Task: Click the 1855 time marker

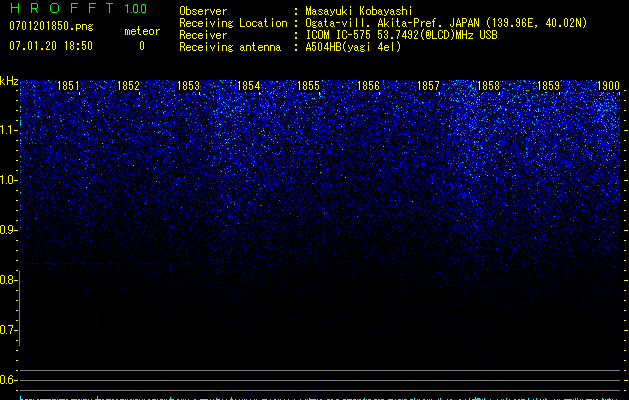Action: pyautogui.click(x=308, y=85)
